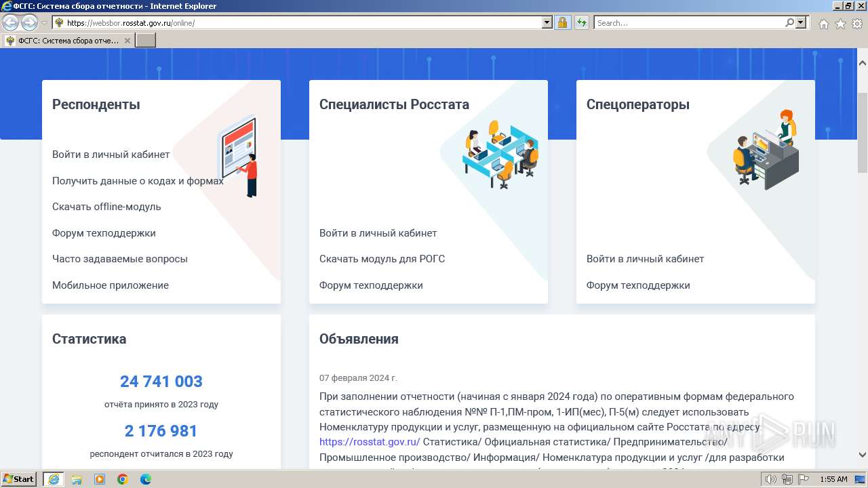Click the vertical scrollbar thumb

click(863, 132)
